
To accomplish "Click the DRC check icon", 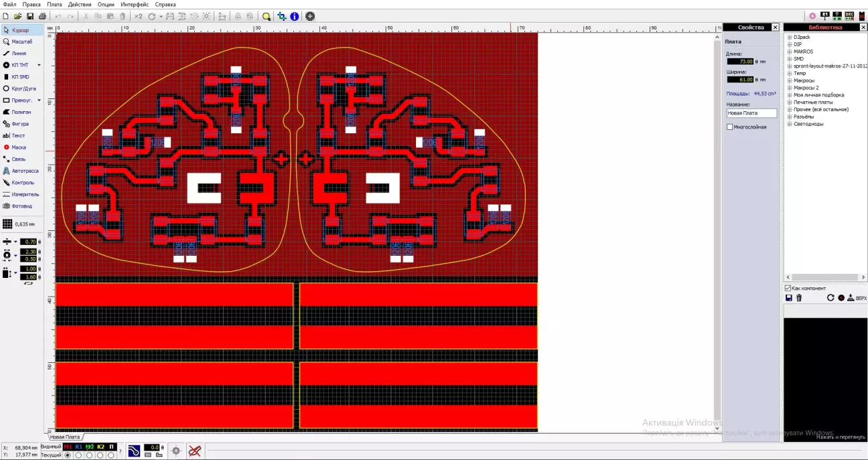I will 849,15.
